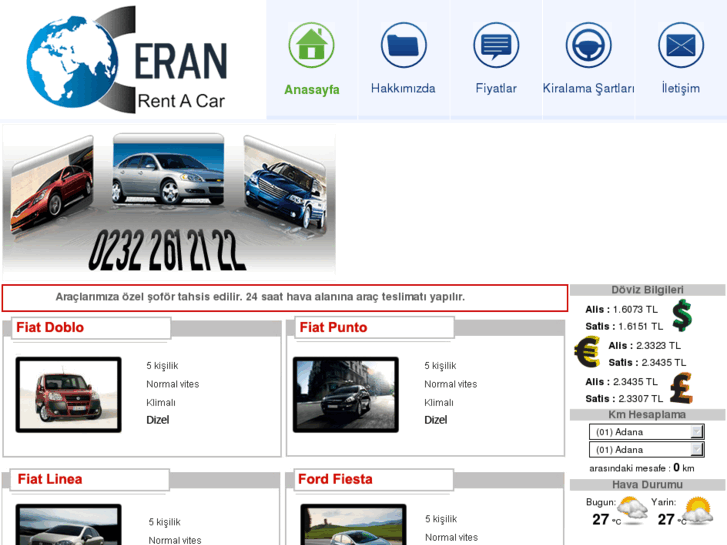Click the Fiat Linea car thumbnail

coord(69,524)
